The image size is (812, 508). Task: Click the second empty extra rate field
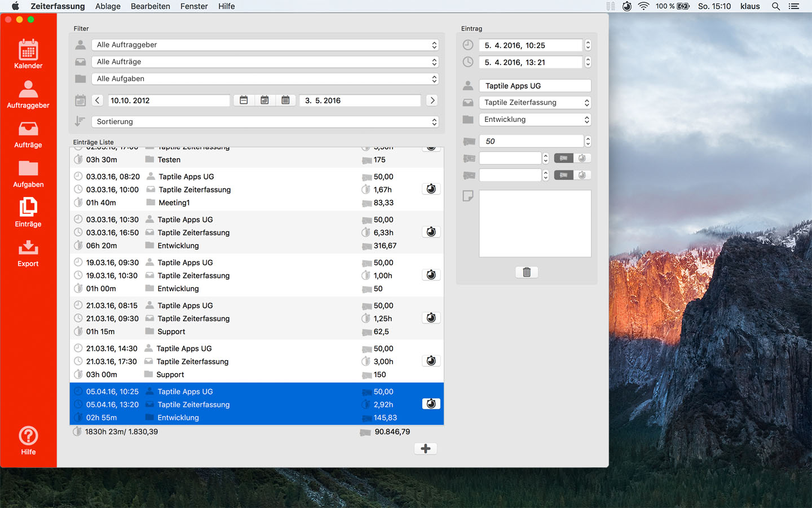coord(510,175)
